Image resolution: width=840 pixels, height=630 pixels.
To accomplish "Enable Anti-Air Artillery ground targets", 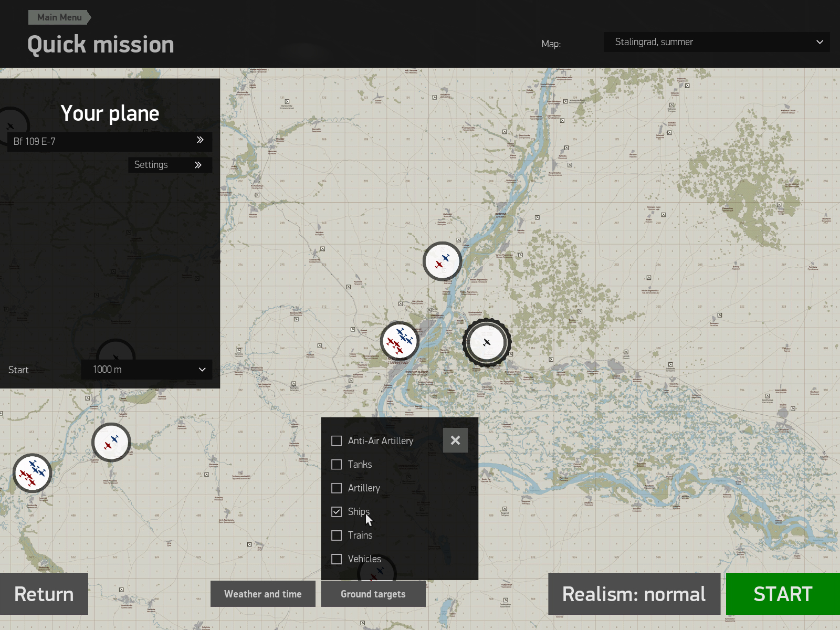I will [337, 441].
